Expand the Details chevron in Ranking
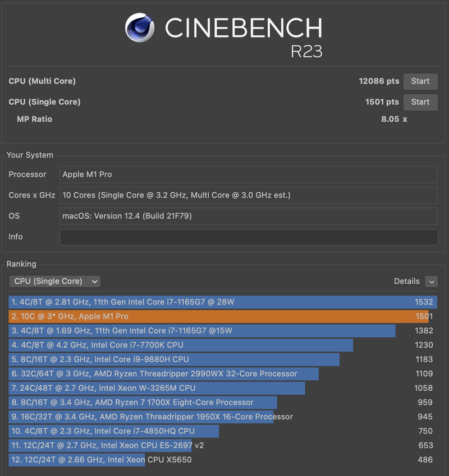449x476 pixels. pos(431,281)
